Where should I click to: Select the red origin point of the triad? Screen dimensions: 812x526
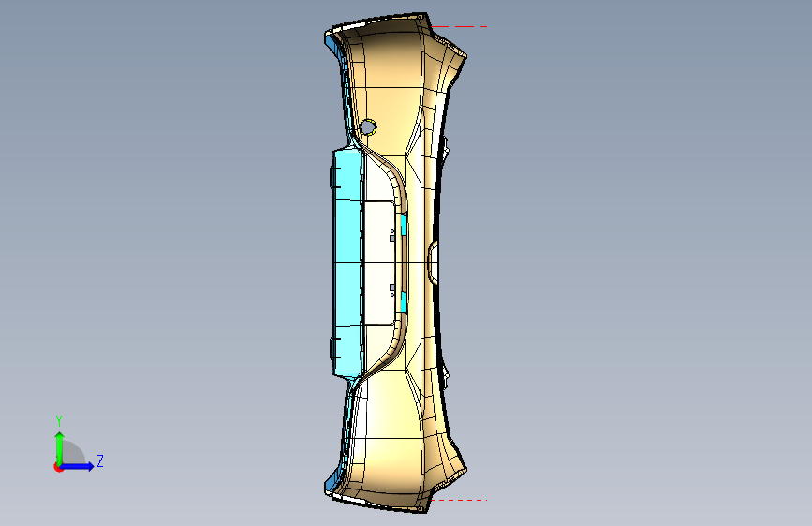[x=58, y=467]
